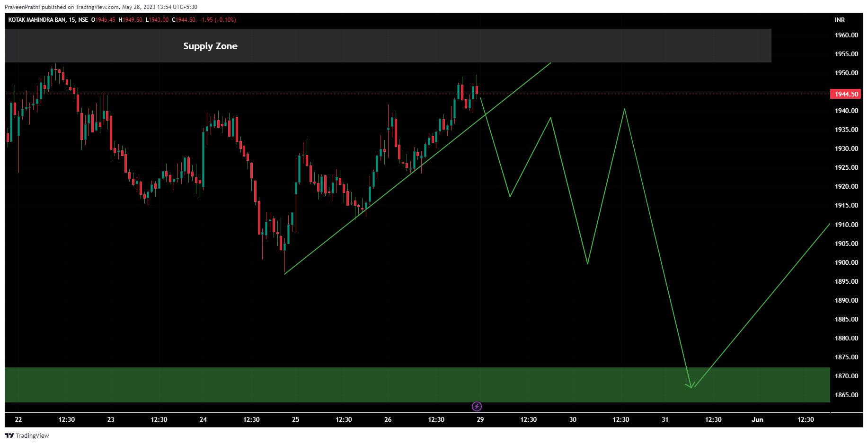Click the TradingView logo at bottom left
Viewport: 868px width, 444px height.
click(x=27, y=435)
